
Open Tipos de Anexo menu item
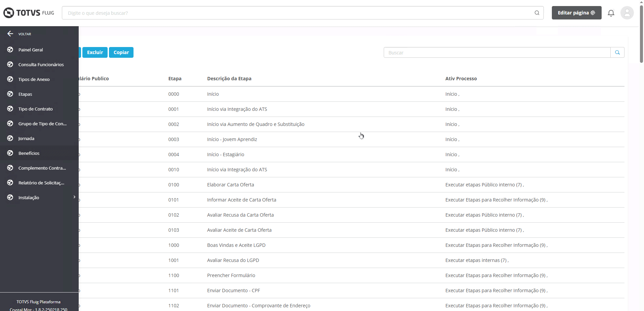[x=39, y=79]
